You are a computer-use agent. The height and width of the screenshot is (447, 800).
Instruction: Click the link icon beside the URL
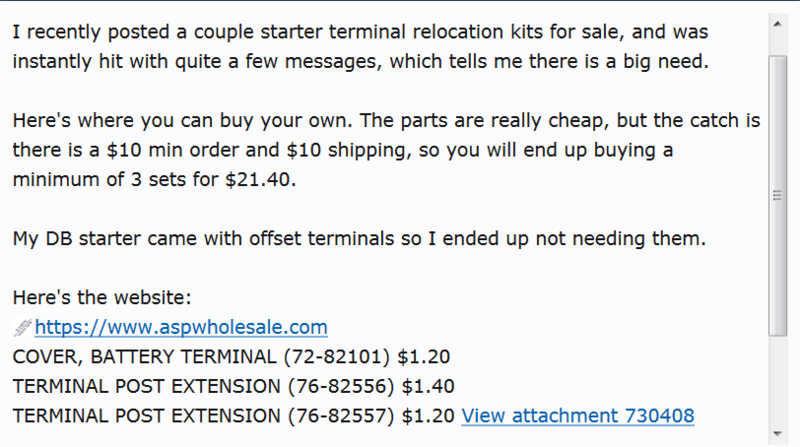tap(22, 328)
